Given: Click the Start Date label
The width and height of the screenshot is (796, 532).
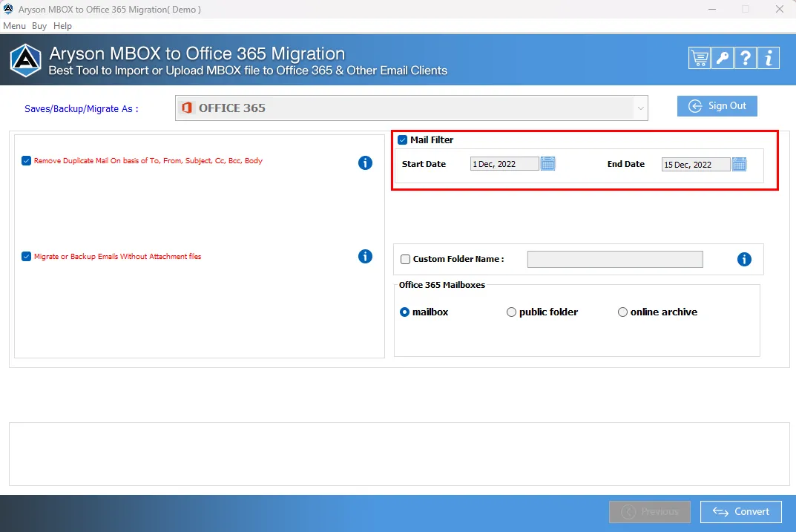Looking at the screenshot, I should pos(424,164).
